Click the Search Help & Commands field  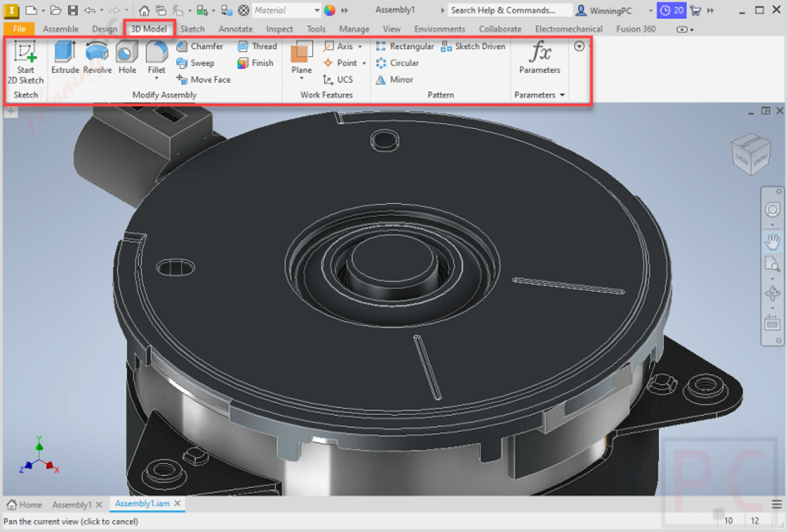coord(510,10)
